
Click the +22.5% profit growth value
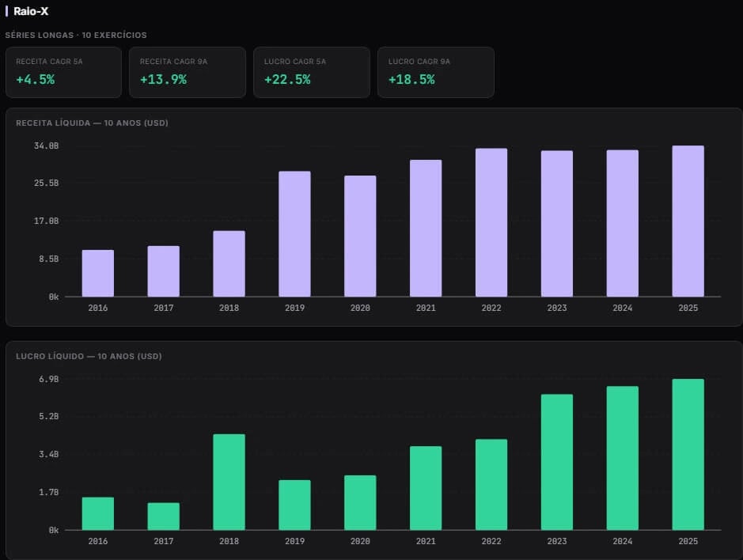point(288,80)
